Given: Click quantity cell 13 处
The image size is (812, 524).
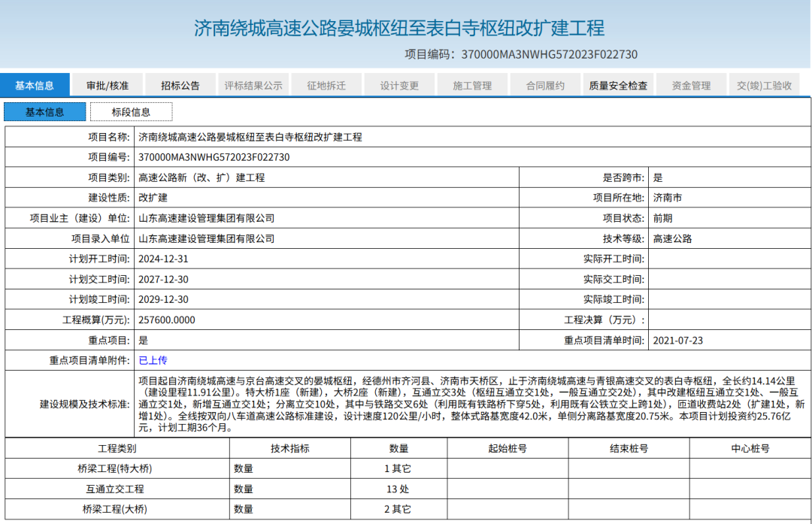Looking at the screenshot, I should point(398,489).
